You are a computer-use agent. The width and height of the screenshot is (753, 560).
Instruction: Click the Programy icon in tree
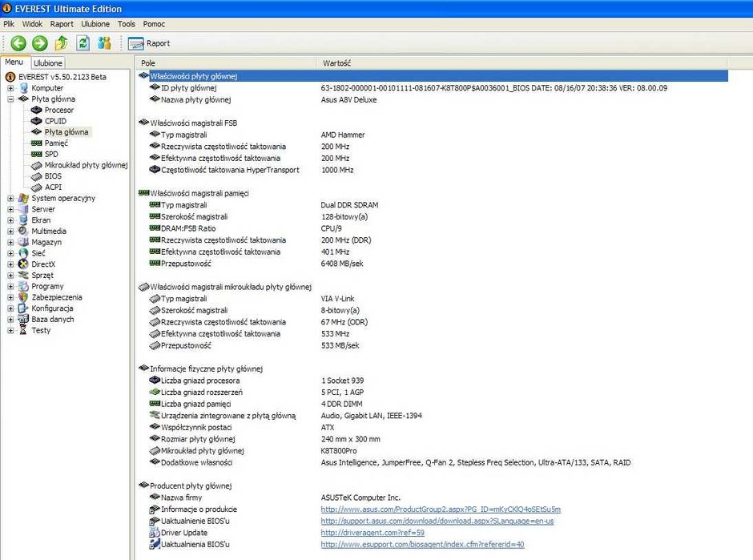[23, 286]
